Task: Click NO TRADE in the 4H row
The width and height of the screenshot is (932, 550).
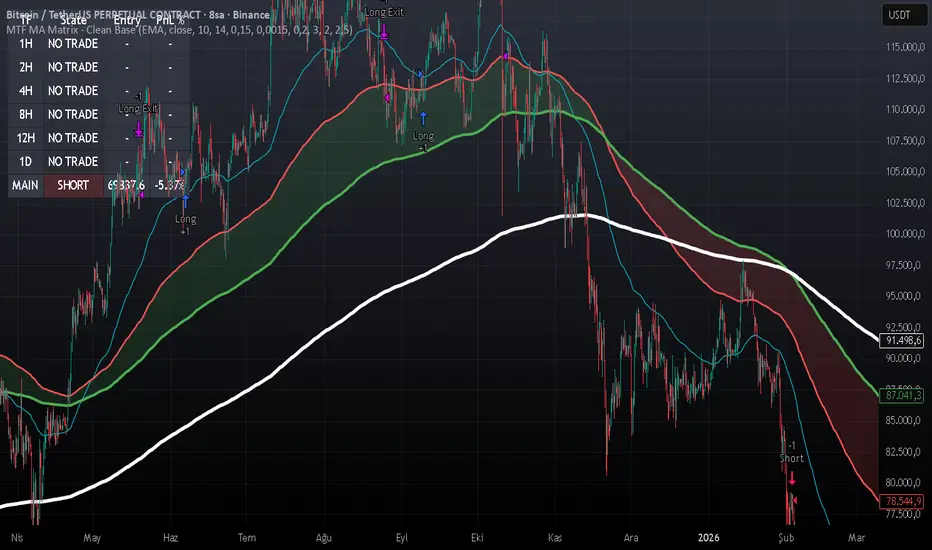Action: pos(73,91)
